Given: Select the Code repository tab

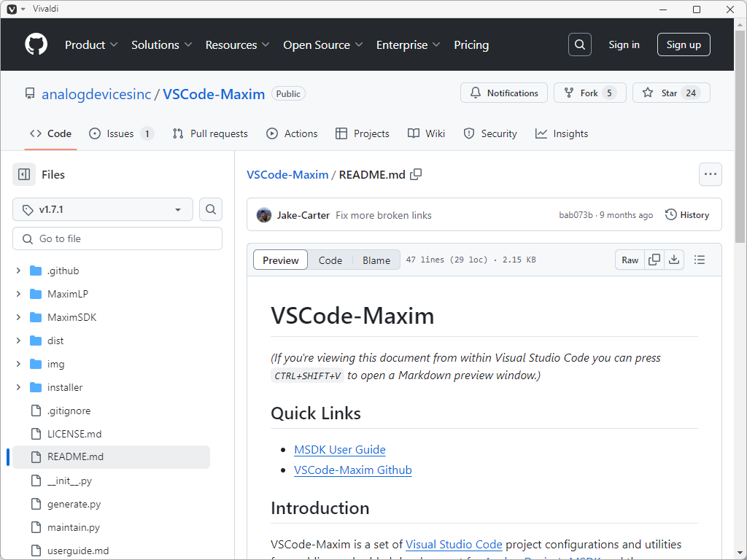Looking at the screenshot, I should pyautogui.click(x=50, y=134).
